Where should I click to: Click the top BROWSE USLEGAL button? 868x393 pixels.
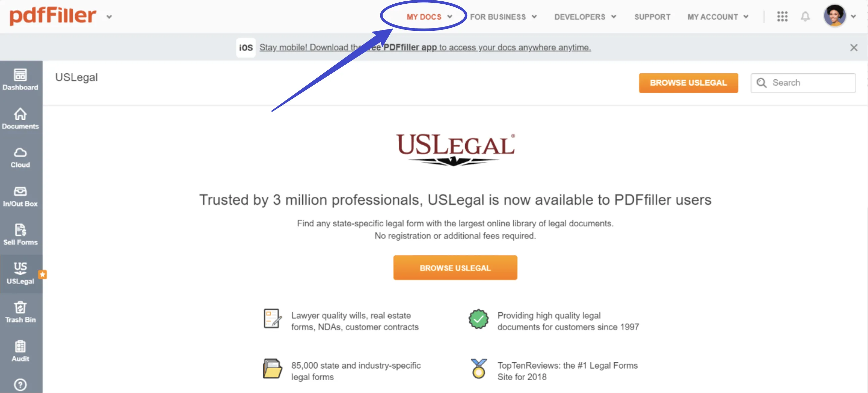pyautogui.click(x=689, y=82)
